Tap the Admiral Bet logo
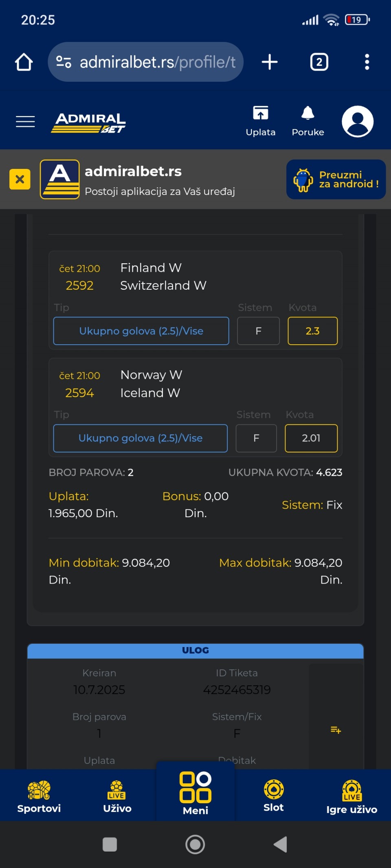Viewport: 391px width, 868px height. pyautogui.click(x=89, y=123)
